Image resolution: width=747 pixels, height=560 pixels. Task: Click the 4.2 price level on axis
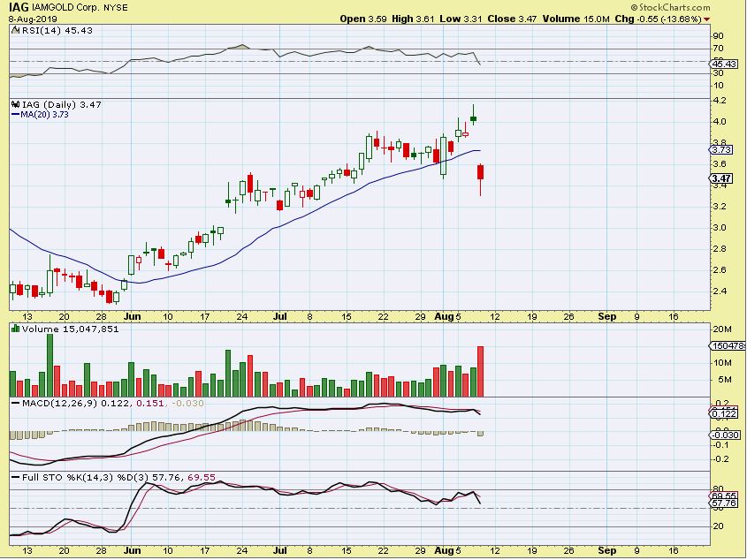point(720,101)
